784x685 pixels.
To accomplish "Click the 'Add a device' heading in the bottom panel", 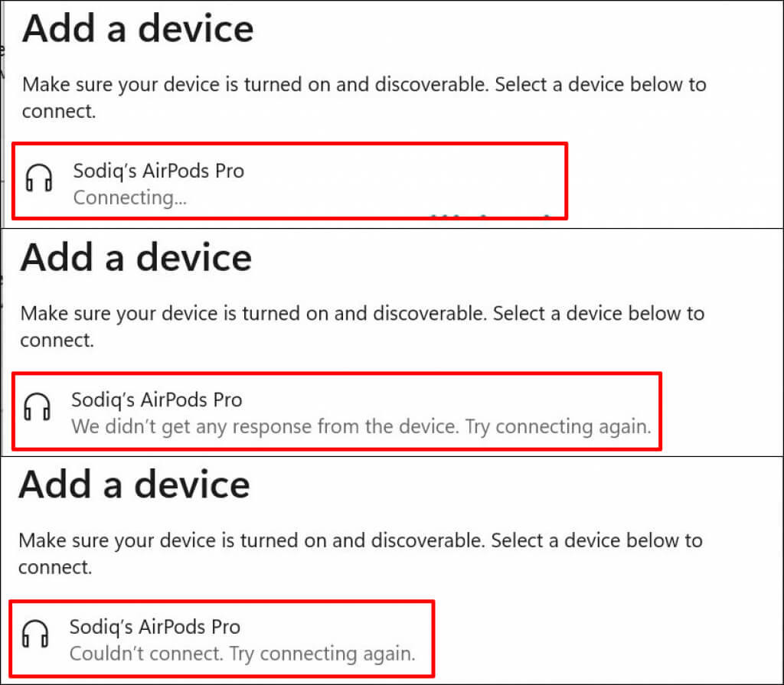I will (x=134, y=484).
